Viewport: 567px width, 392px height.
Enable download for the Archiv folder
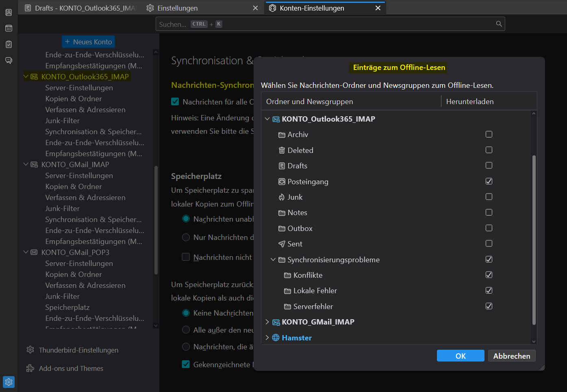coord(489,134)
